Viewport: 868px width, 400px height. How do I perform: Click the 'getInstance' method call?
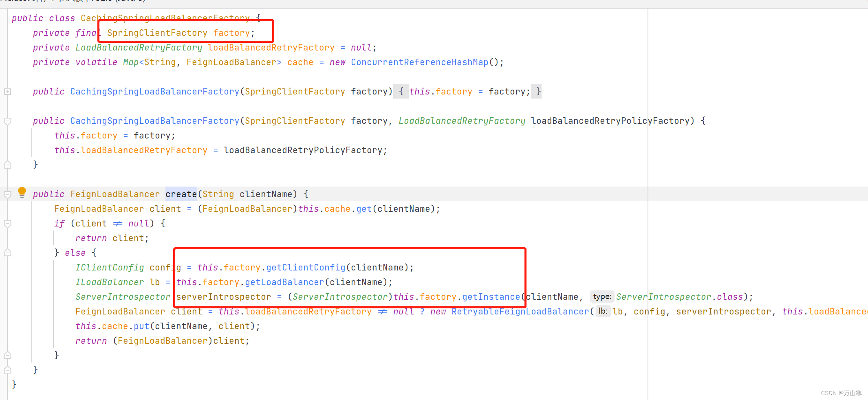[x=491, y=297]
